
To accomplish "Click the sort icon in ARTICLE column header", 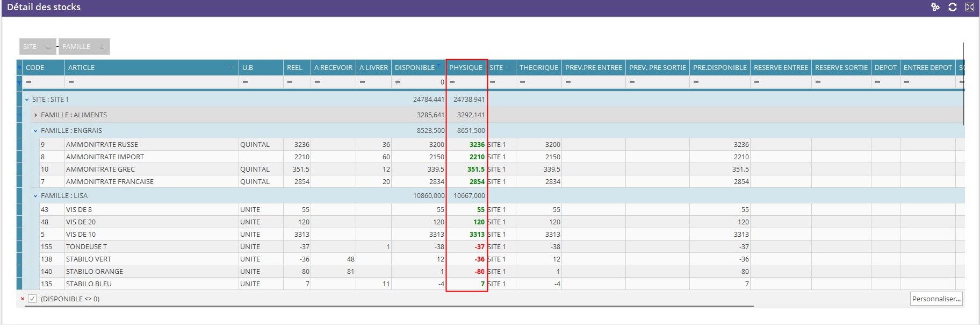I will click(231, 67).
